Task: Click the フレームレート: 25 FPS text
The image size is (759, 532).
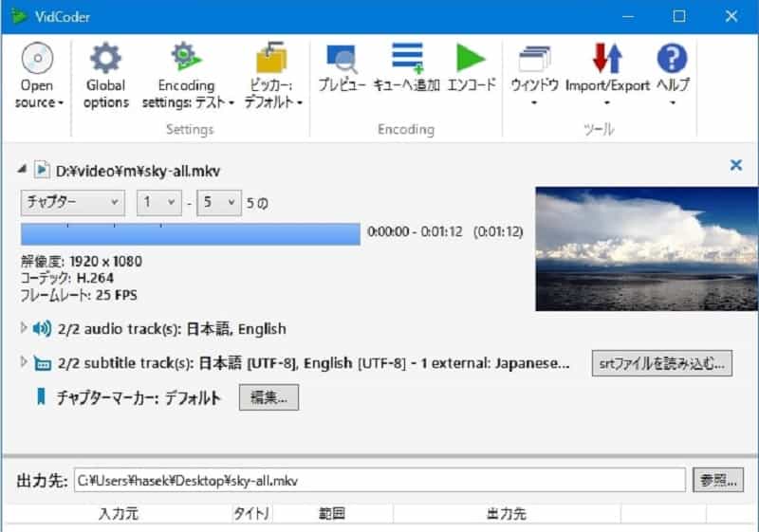Action: tap(79, 295)
